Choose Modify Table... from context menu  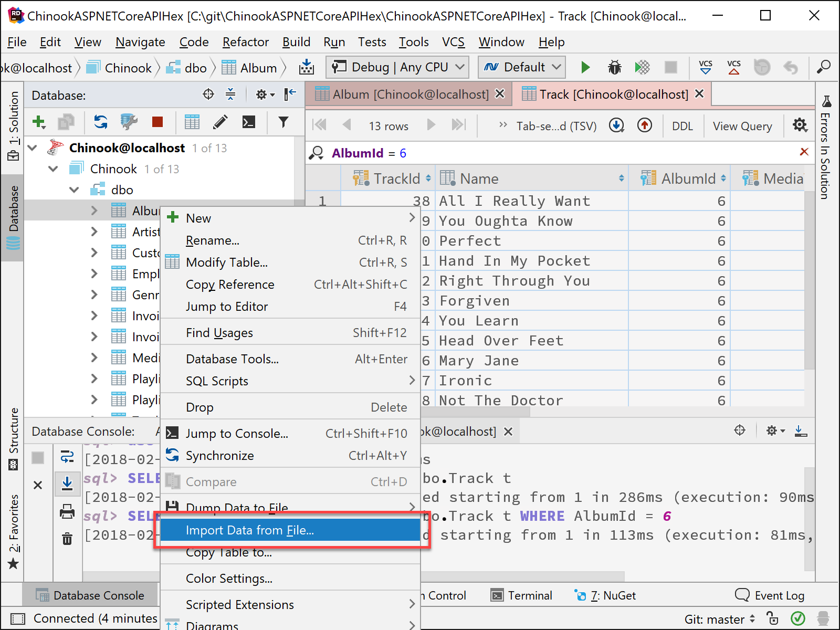(290, 262)
